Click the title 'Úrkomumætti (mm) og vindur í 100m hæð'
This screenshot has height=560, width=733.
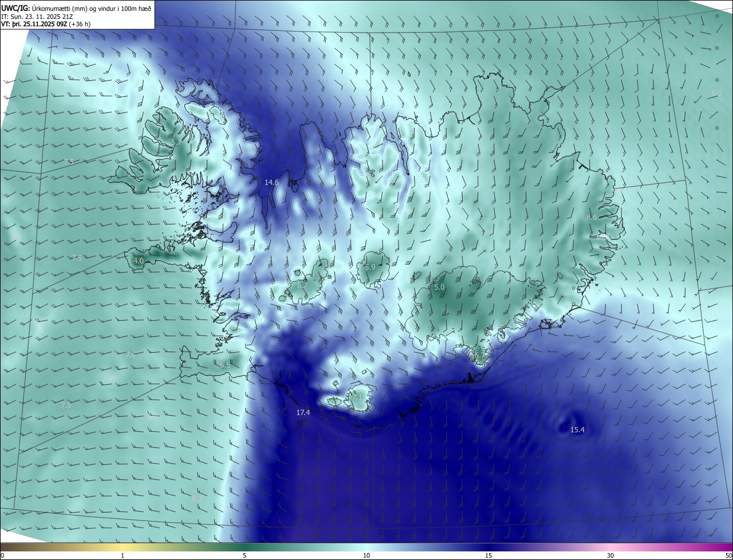click(92, 9)
